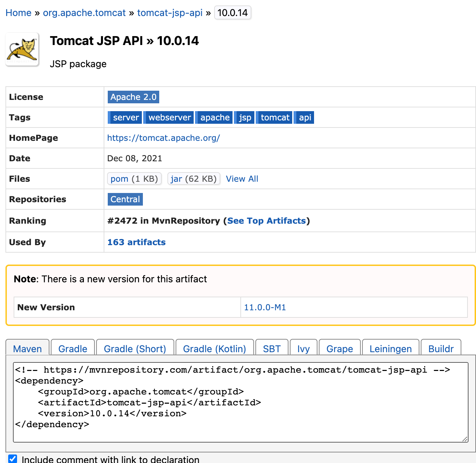Switch to the Ivy tab
The image size is (476, 463).
click(x=303, y=347)
